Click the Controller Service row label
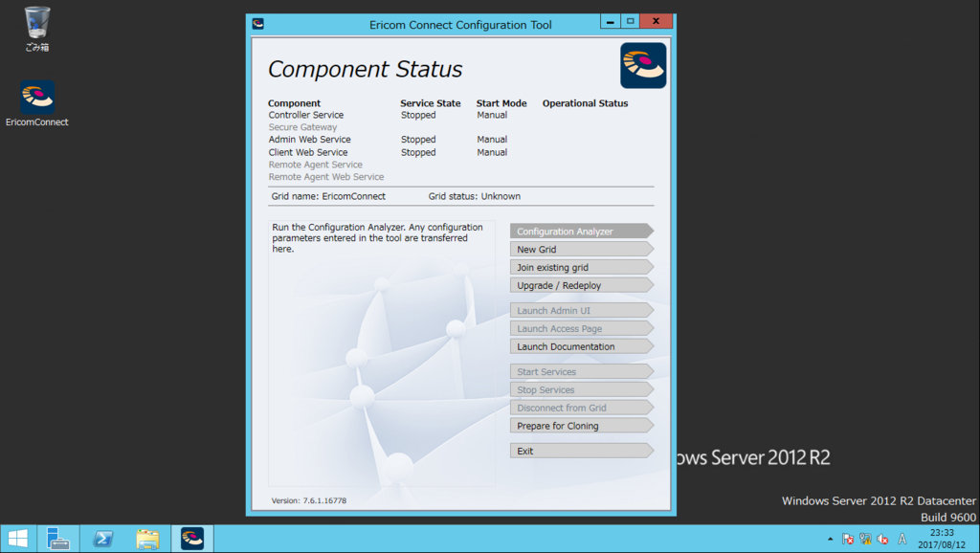This screenshot has height=553, width=980. coord(306,115)
